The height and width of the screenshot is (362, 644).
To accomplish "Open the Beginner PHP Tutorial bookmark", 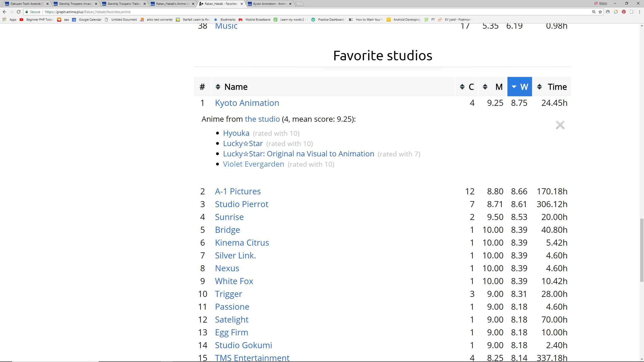I will [x=37, y=20].
